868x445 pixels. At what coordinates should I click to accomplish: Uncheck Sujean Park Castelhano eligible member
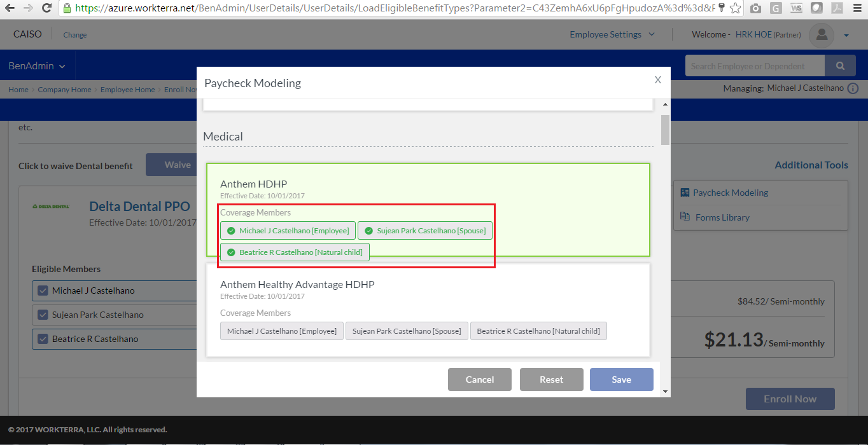[43, 315]
